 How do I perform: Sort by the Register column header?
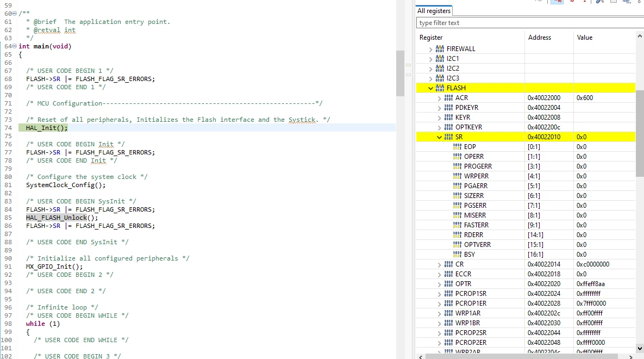[x=431, y=38]
